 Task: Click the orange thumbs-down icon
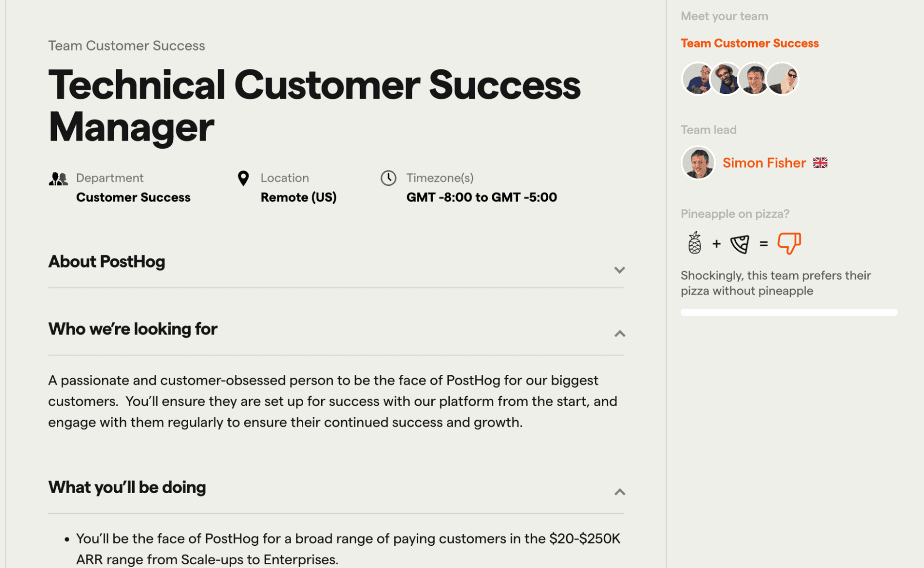(x=789, y=243)
